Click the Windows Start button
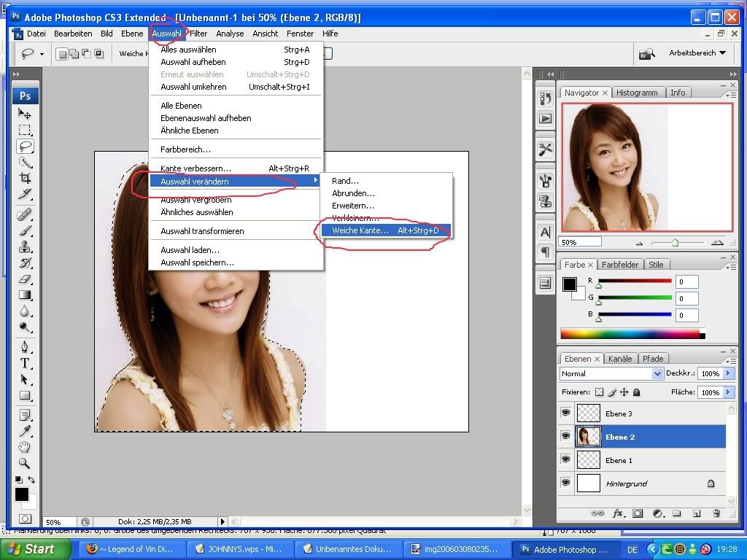747x560 pixels. pyautogui.click(x=35, y=549)
